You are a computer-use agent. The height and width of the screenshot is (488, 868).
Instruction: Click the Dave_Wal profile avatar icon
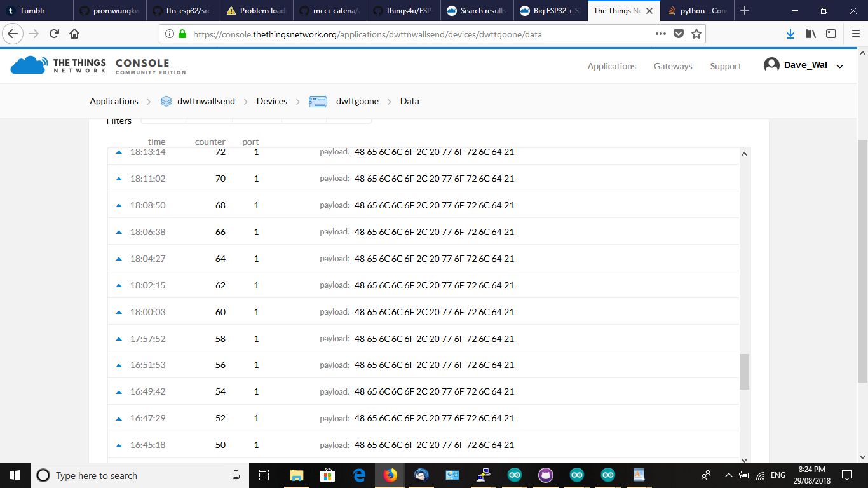[x=771, y=65]
